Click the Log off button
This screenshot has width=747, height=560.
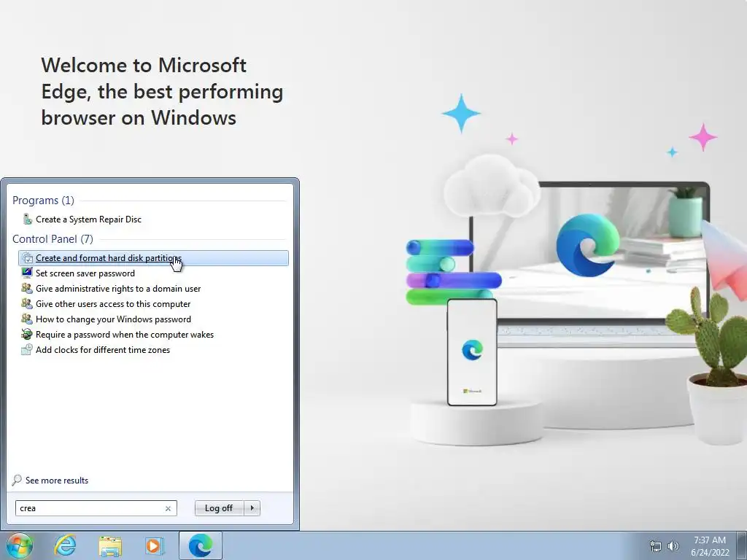219,508
